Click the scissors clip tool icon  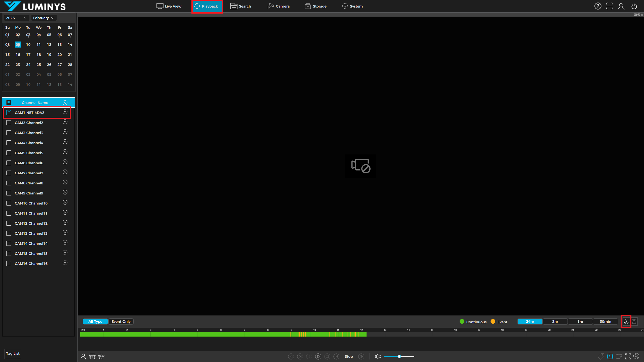click(626, 321)
